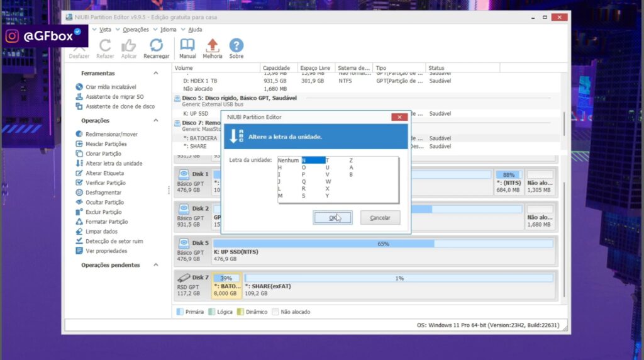Image resolution: width=644 pixels, height=360 pixels.
Task: Sort by Espaço Livre column header
Action: point(316,68)
